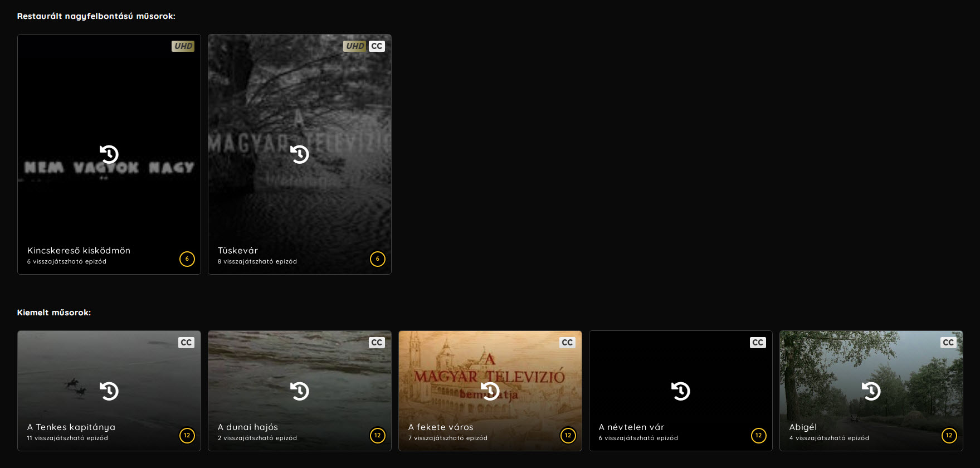Click the replay icon on Abigél card
980x468 pixels.
pos(871,391)
